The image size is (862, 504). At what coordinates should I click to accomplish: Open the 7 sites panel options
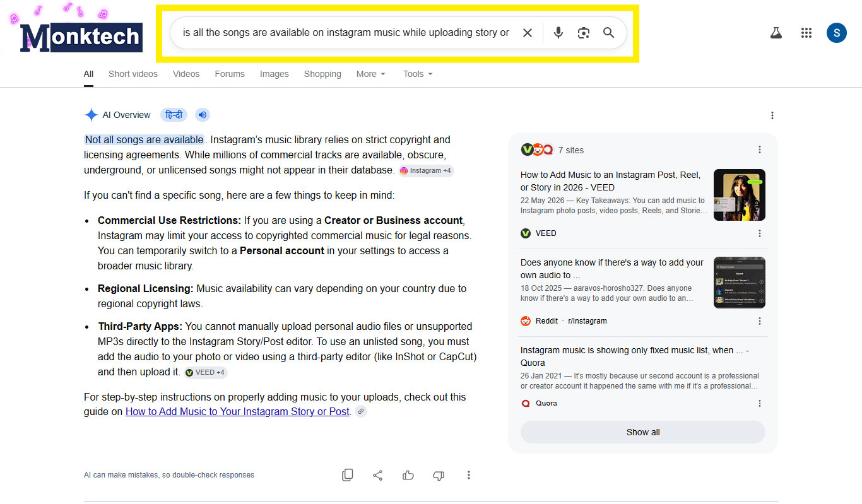pyautogui.click(x=760, y=149)
